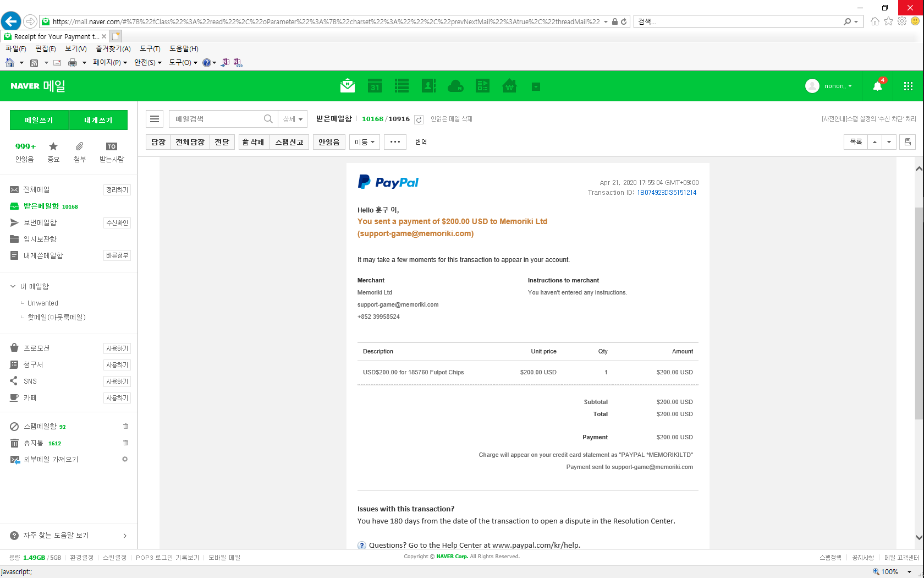The width and height of the screenshot is (924, 578).
Task: Open the address book contacts icon
Action: coord(428,86)
